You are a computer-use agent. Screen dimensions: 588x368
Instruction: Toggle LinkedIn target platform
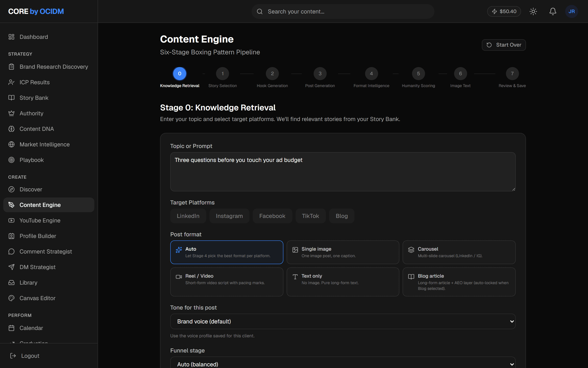coord(188,216)
